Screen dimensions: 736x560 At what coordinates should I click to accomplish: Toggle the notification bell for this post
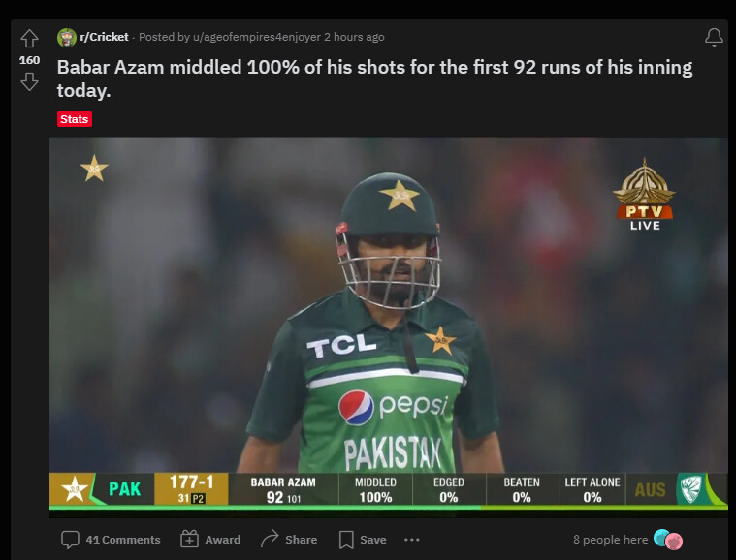coord(714,37)
